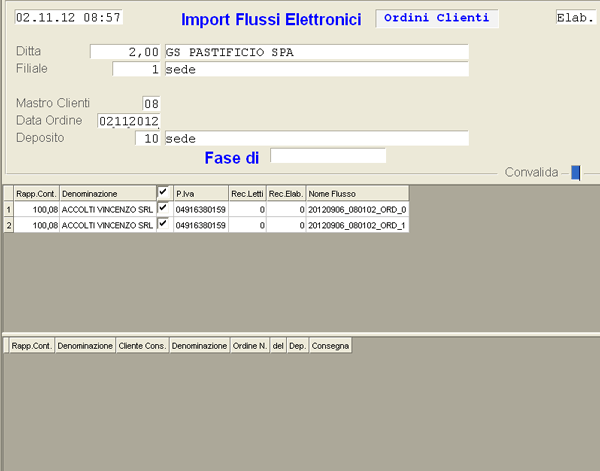
Task: Click the Cliente Cons. column header
Action: pyautogui.click(x=142, y=346)
